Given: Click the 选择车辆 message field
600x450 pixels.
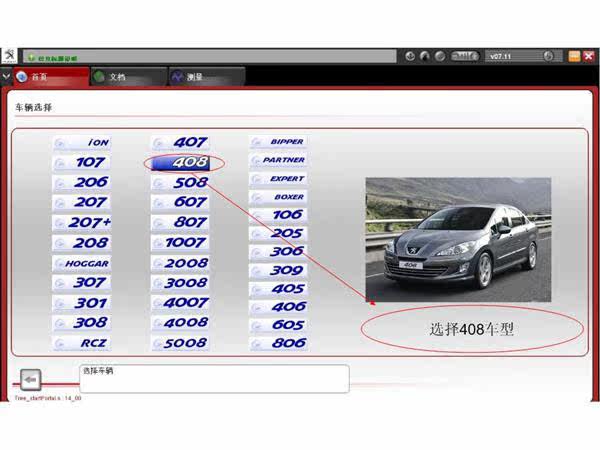Looking at the screenshot, I should (x=214, y=379).
